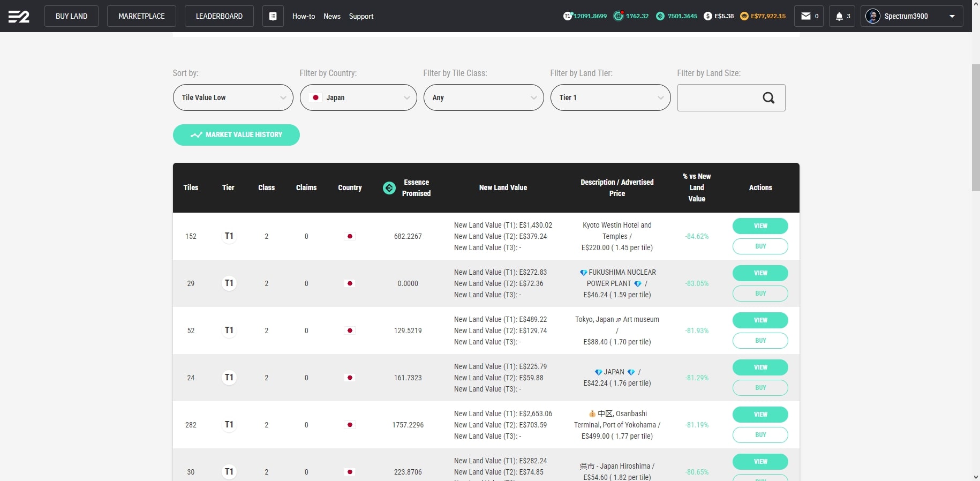The image size is (980, 481).
Task: Click the Spectrum3900 profile avatar
Action: (x=873, y=16)
